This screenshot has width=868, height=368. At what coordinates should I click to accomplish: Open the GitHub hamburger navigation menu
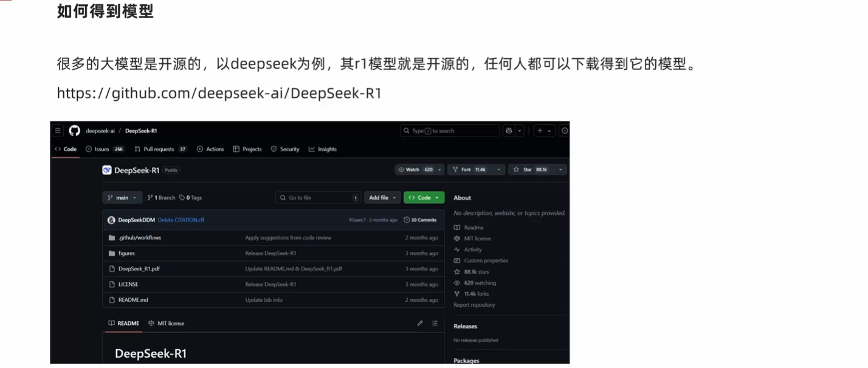coord(58,131)
